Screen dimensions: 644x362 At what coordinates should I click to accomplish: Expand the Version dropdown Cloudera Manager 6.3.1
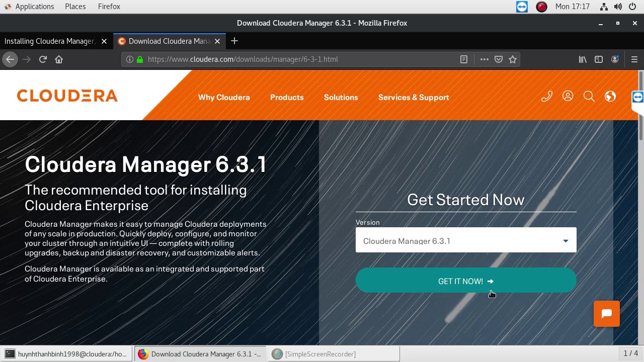point(466,240)
